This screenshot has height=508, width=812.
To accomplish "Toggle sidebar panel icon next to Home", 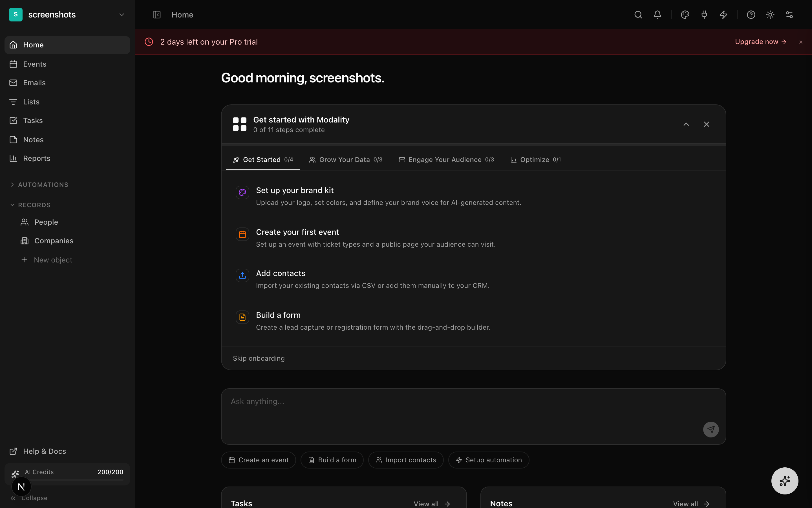I will [157, 15].
